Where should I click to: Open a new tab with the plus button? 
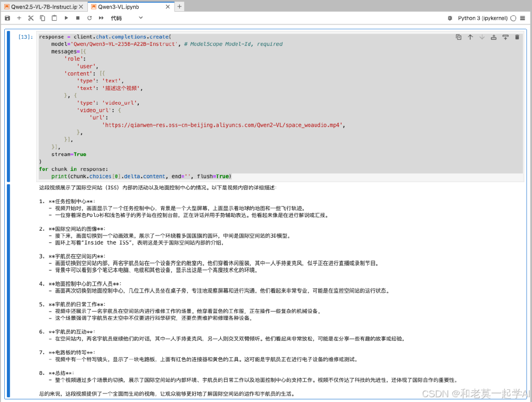point(180,7)
